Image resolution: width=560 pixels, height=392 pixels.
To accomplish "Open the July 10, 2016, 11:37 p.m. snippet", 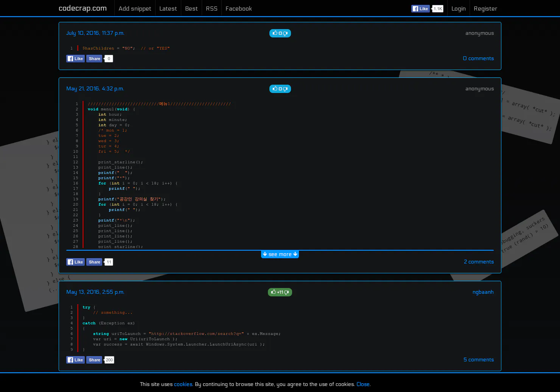I will click(x=95, y=33).
